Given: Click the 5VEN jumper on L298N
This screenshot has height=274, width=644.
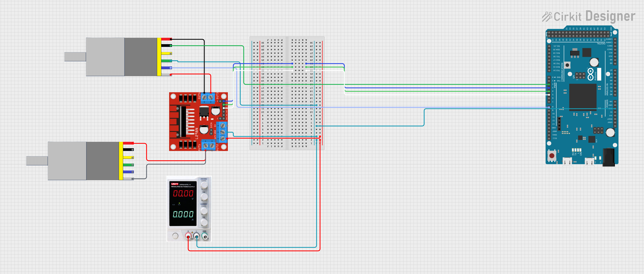Looking at the screenshot, I should (x=211, y=132).
